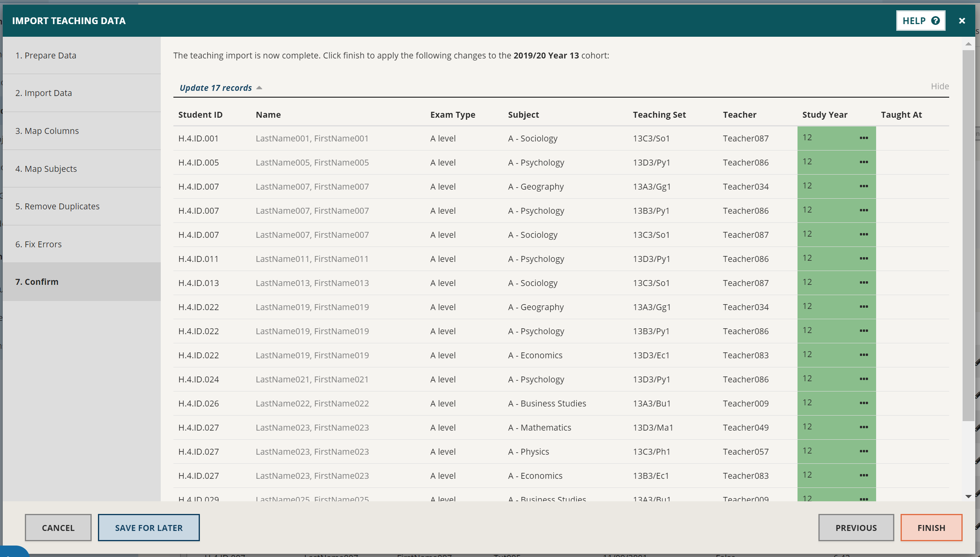Click A - Business Studies for H.4.ID.026
This screenshot has width=980, height=557.
(x=547, y=403)
